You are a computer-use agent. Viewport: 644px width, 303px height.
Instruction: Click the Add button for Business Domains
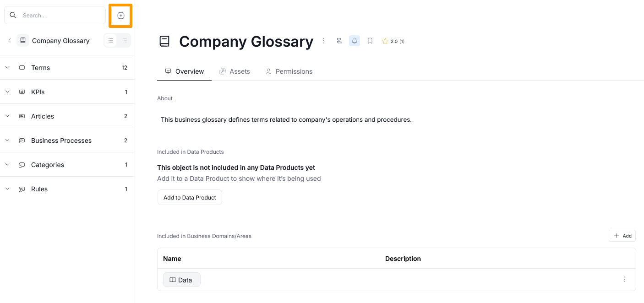tap(622, 236)
